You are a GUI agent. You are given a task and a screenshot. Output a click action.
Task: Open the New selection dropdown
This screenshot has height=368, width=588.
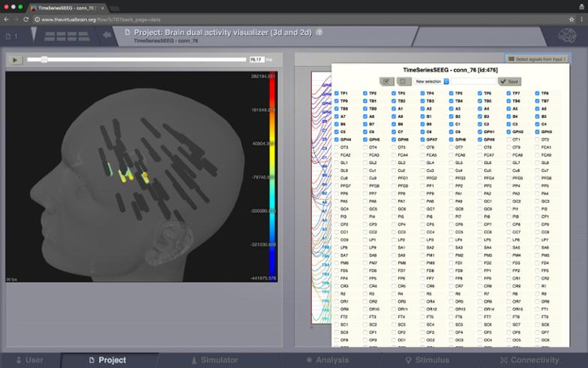tap(432, 81)
